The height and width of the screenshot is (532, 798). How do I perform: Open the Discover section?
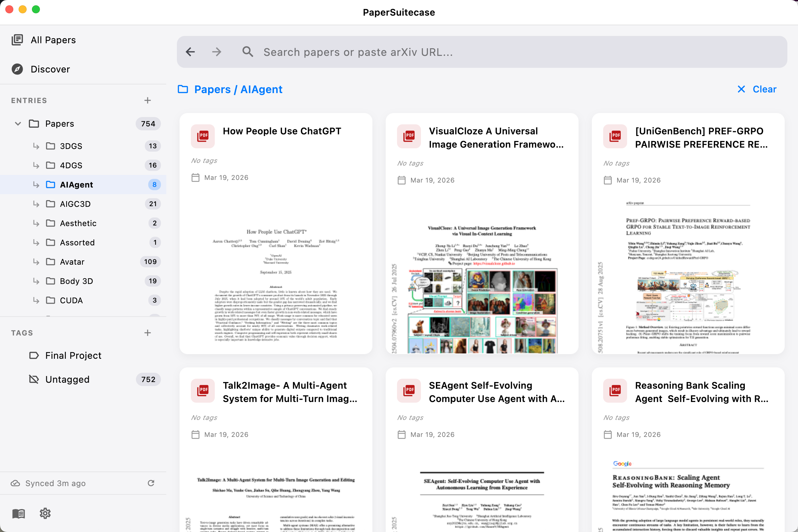pos(17,69)
